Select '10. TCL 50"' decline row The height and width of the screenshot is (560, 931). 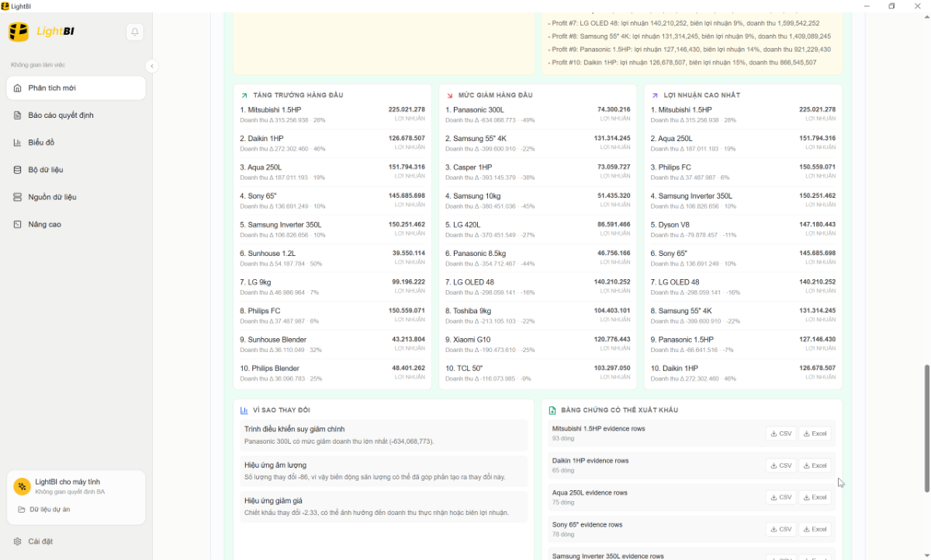pyautogui.click(x=538, y=373)
